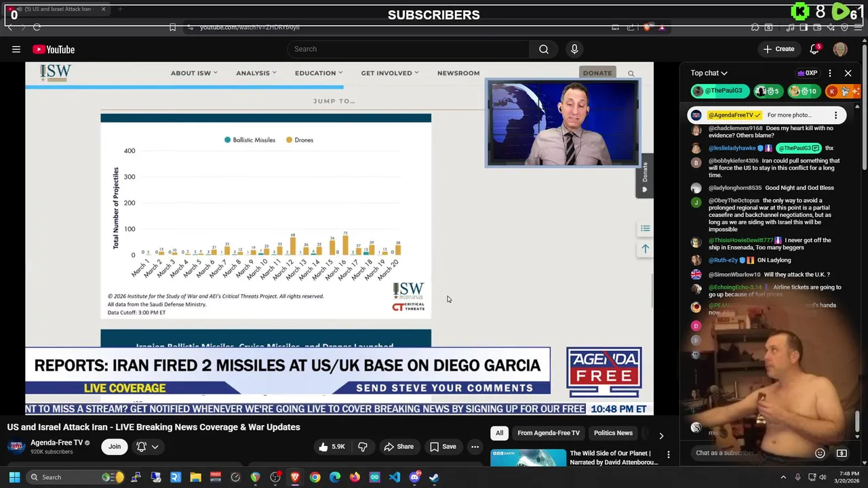Open the YouTube hamburger guide menu

[x=16, y=49]
